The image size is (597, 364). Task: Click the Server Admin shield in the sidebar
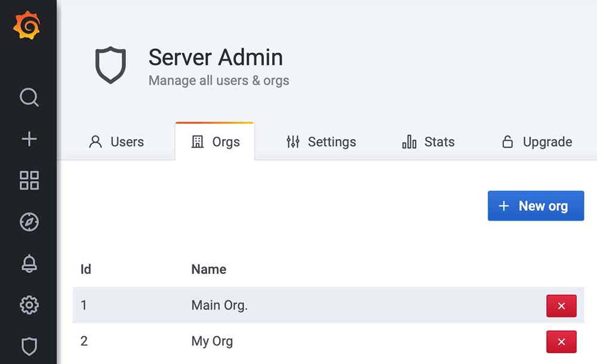click(29, 346)
